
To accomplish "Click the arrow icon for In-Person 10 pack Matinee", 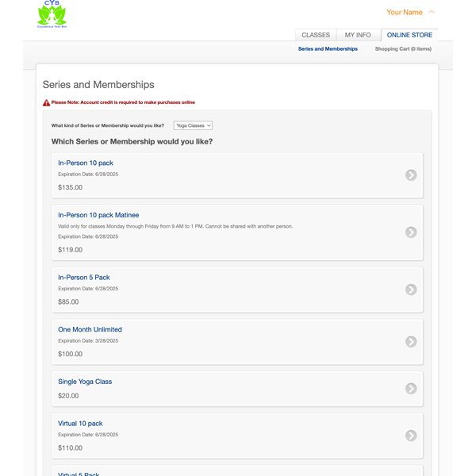I will [411, 232].
